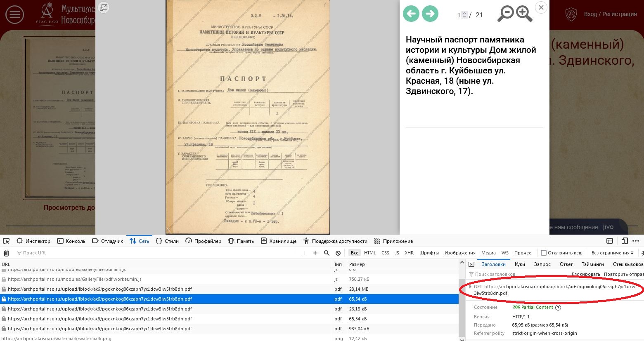This screenshot has width=644, height=341.
Task: Zoom in on the document with the plus magnifier
Action: (x=523, y=14)
